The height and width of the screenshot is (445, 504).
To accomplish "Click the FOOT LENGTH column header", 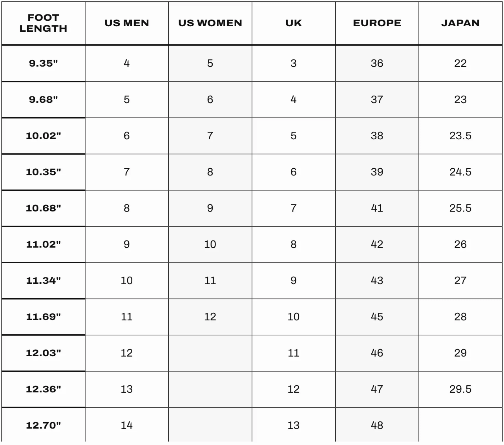I will click(x=43, y=23).
